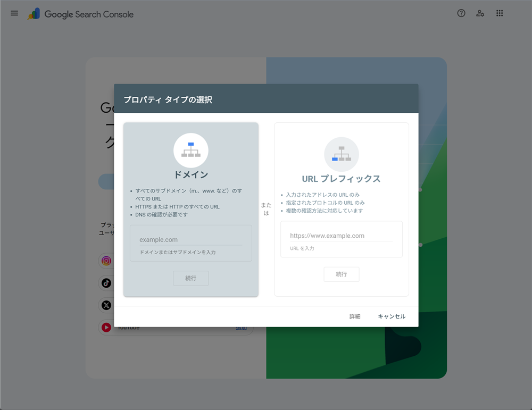Focus the https://www.example.com URL input
Image resolution: width=532 pixels, height=410 pixels.
[x=342, y=236]
